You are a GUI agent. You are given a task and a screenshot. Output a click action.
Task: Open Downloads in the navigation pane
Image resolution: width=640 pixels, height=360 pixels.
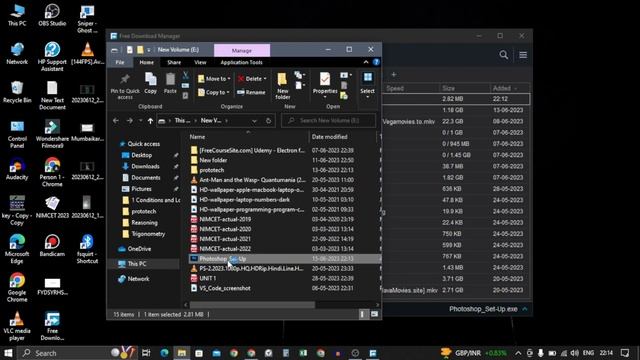pos(141,166)
